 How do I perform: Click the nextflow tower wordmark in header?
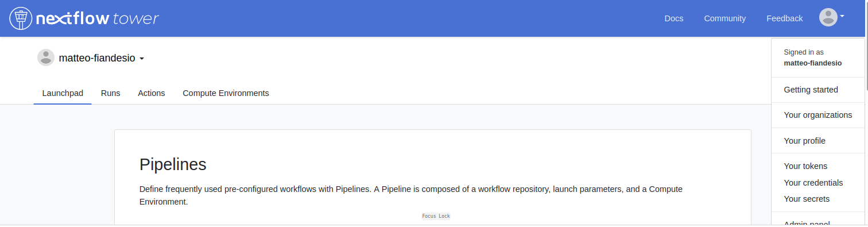click(97, 18)
